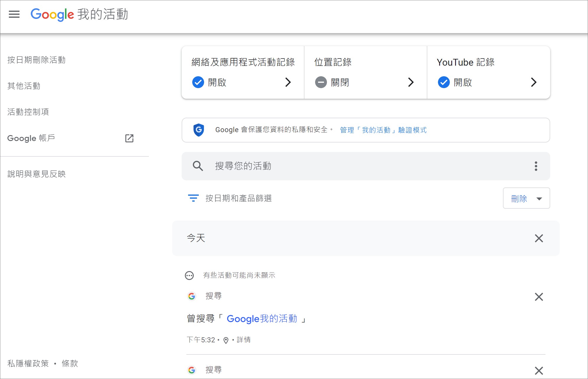The width and height of the screenshot is (588, 379).
Task: Click the ellipsis circle activity notice icon
Action: [x=189, y=276]
